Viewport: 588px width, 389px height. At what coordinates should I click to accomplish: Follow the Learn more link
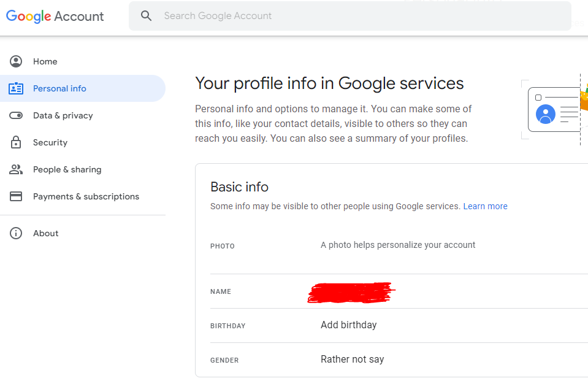pos(485,206)
